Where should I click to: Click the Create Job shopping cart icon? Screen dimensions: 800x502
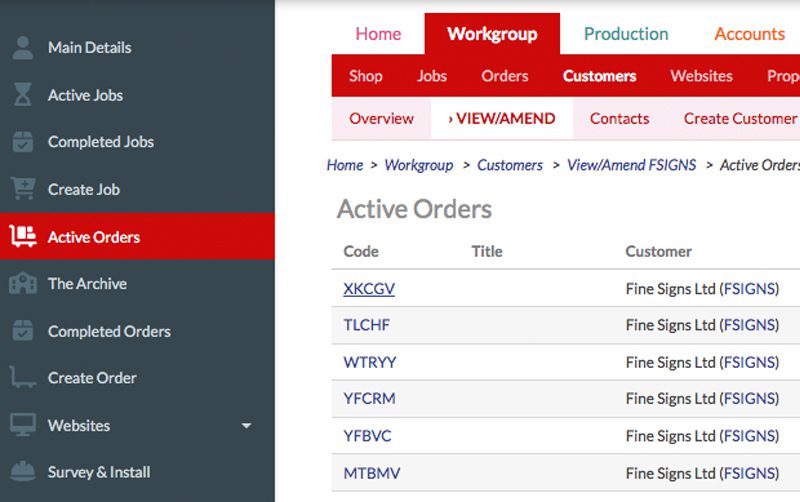click(23, 188)
